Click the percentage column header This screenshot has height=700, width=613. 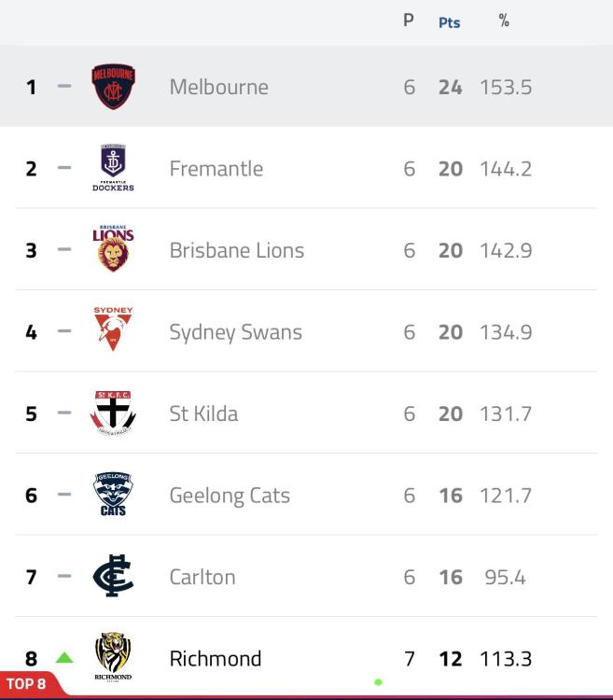[x=504, y=21]
